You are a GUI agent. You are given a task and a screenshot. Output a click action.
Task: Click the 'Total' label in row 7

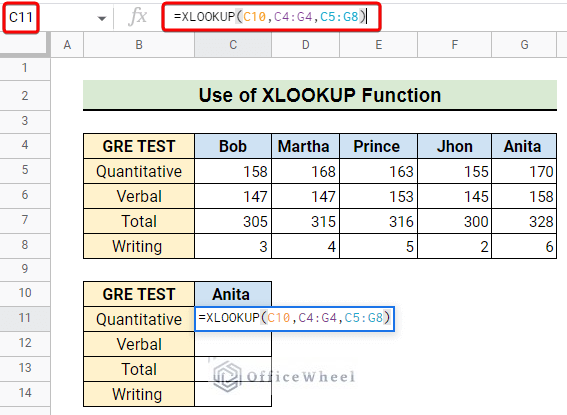tap(139, 221)
